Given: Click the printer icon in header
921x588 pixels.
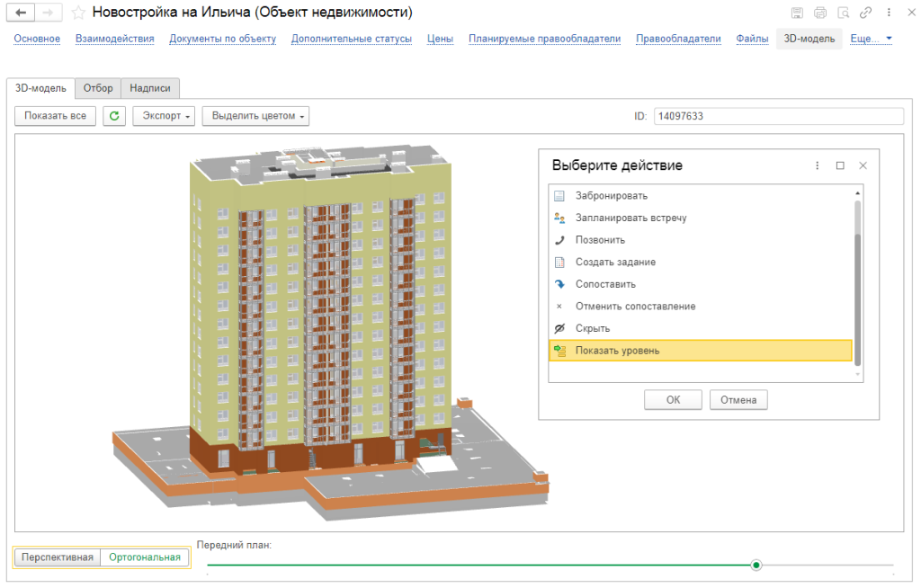Looking at the screenshot, I should (819, 13).
